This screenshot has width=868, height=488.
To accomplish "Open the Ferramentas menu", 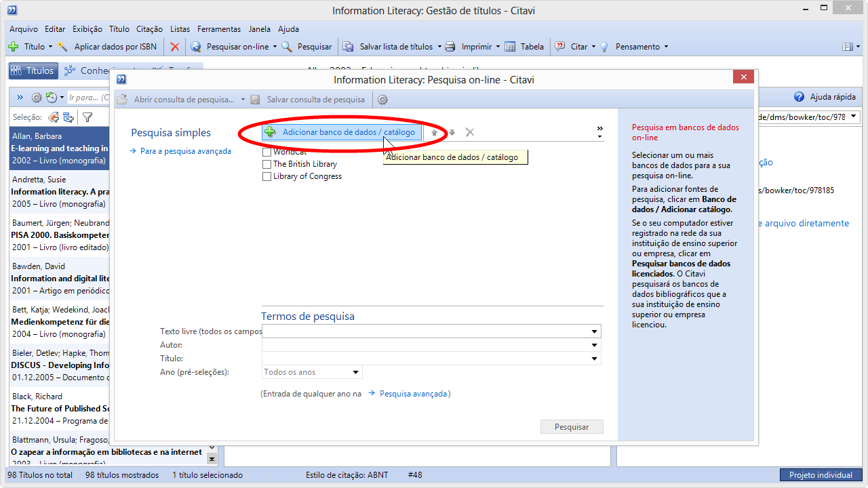I will point(219,29).
